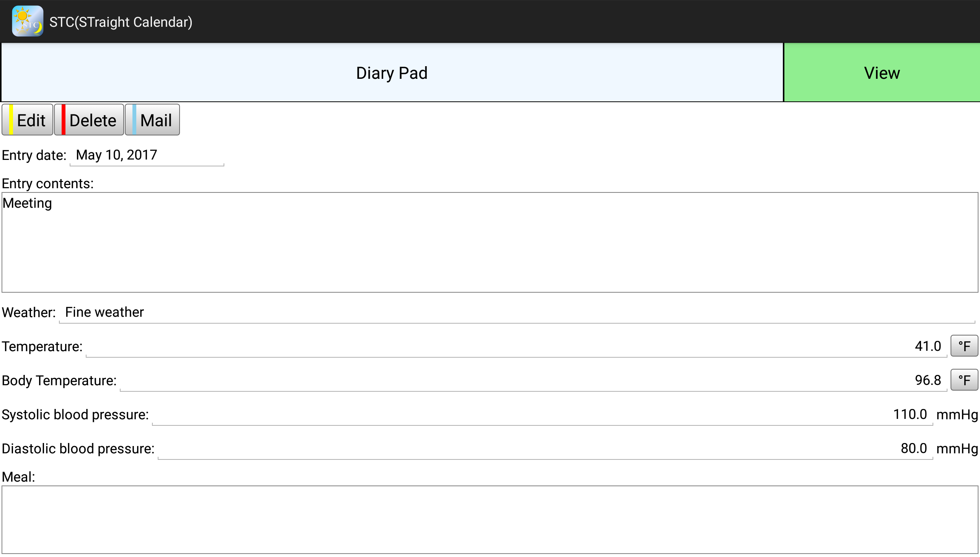This screenshot has height=557, width=980.
Task: Click the Entry contents text box with Meeting
Action: pos(490,242)
